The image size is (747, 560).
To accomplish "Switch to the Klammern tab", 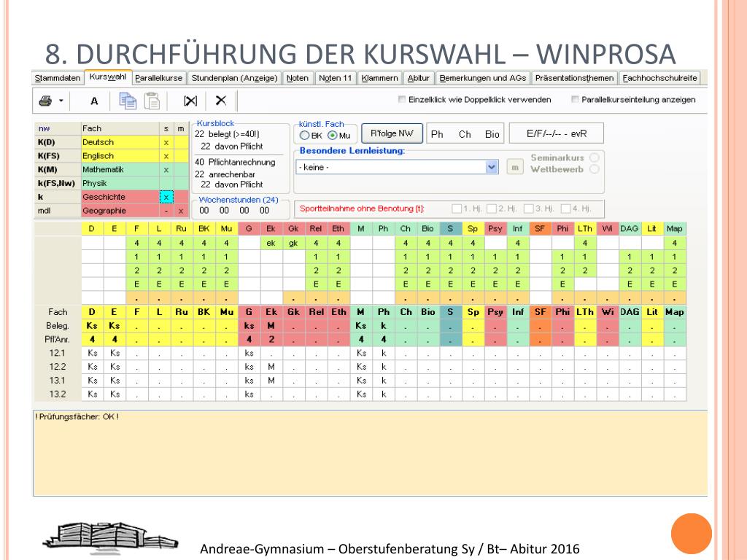I will (x=379, y=78).
